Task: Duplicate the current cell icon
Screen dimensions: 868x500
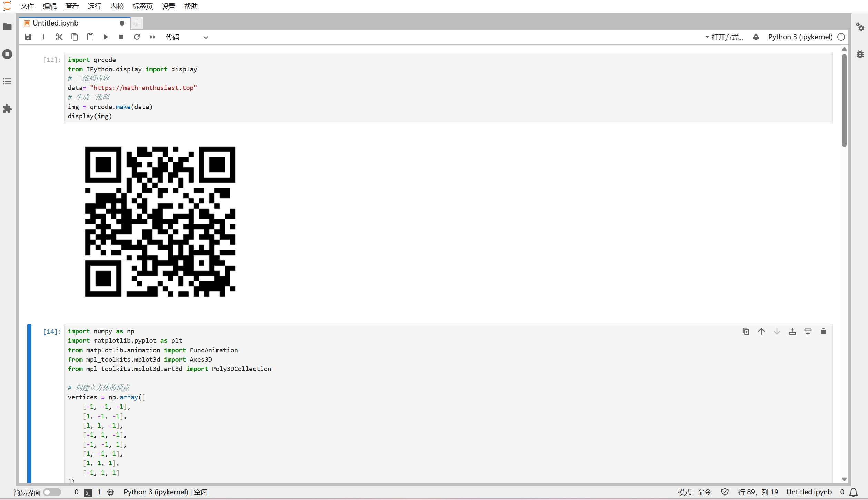Action: pyautogui.click(x=746, y=331)
